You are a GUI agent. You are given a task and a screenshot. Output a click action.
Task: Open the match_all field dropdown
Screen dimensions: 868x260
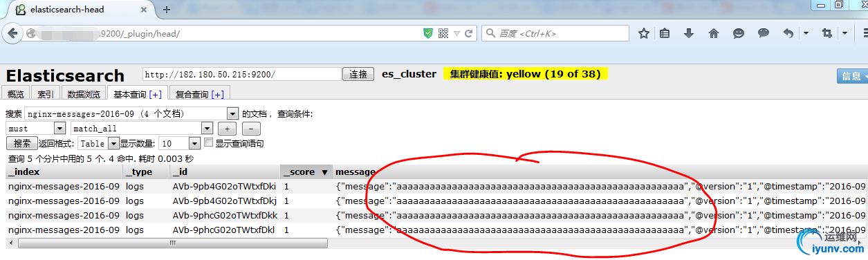[142, 129]
